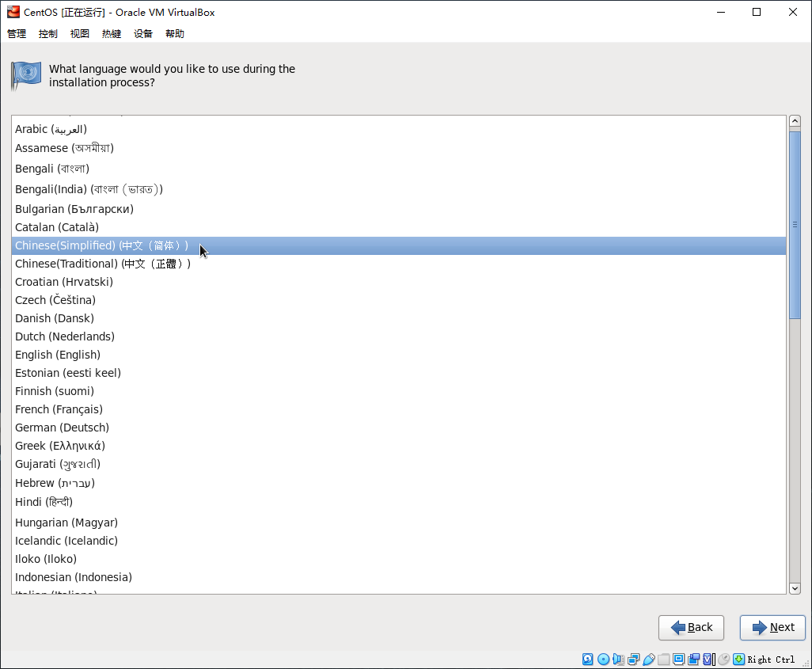
Task: Select Dutch (Nederlands)
Action: coord(399,336)
